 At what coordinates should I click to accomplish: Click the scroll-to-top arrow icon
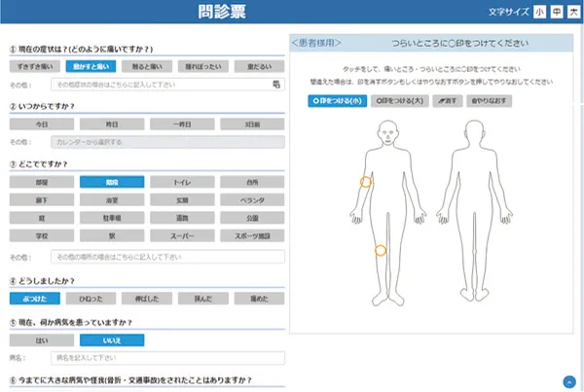[567, 381]
